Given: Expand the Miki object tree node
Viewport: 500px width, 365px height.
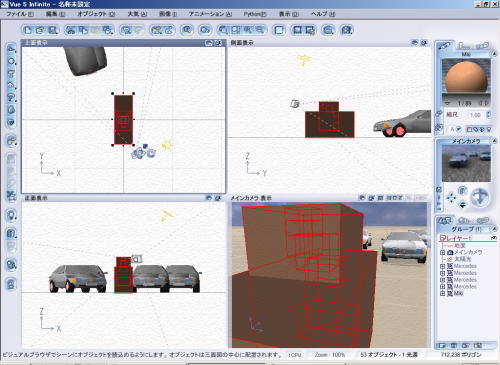Looking at the screenshot, I should pyautogui.click(x=442, y=293).
